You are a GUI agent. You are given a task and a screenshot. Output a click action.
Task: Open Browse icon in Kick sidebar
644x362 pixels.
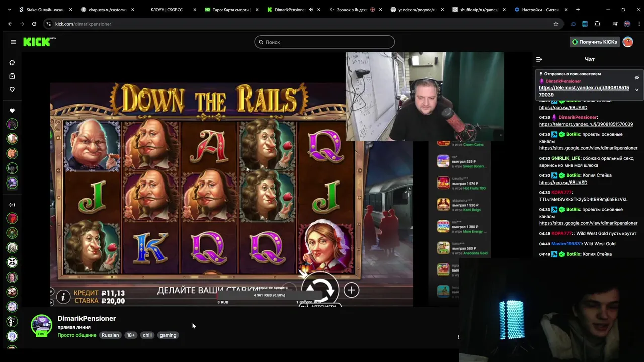click(x=12, y=76)
